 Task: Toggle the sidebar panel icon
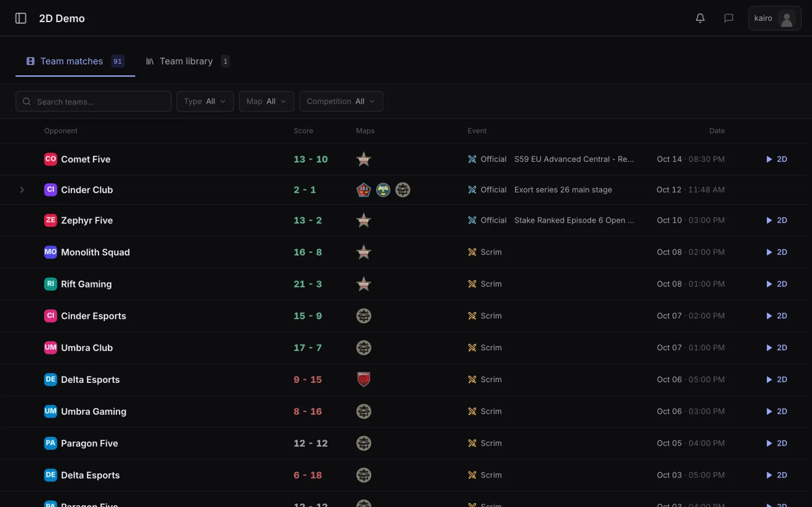(21, 18)
